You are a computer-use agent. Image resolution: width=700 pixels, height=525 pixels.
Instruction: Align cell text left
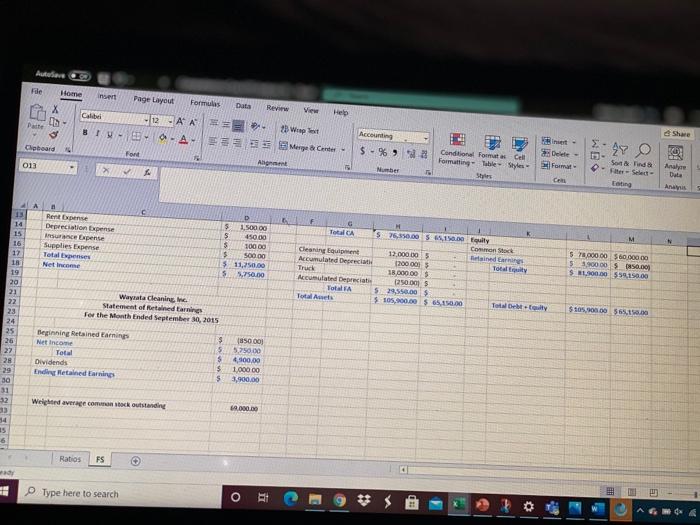[214, 141]
